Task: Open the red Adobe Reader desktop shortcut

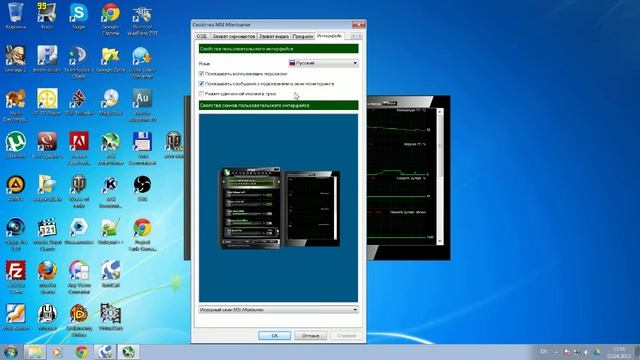Action: tap(78, 148)
